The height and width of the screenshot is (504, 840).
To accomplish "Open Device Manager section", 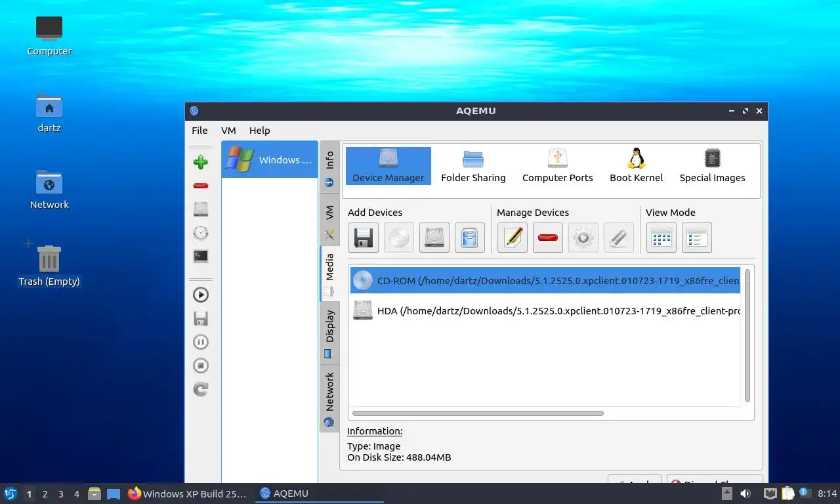I will (x=388, y=166).
